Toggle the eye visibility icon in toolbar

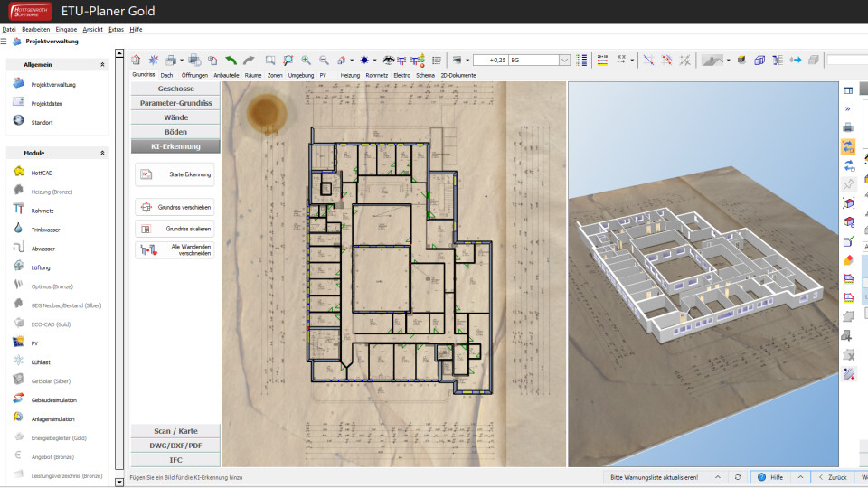389,61
